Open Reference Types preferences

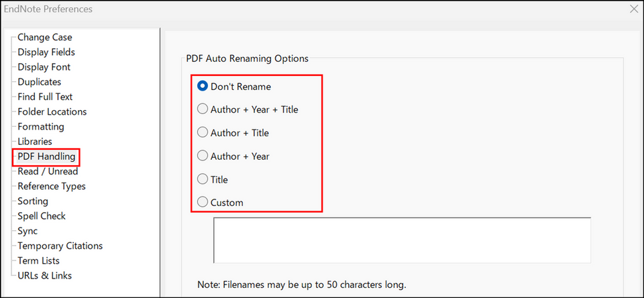tap(51, 186)
